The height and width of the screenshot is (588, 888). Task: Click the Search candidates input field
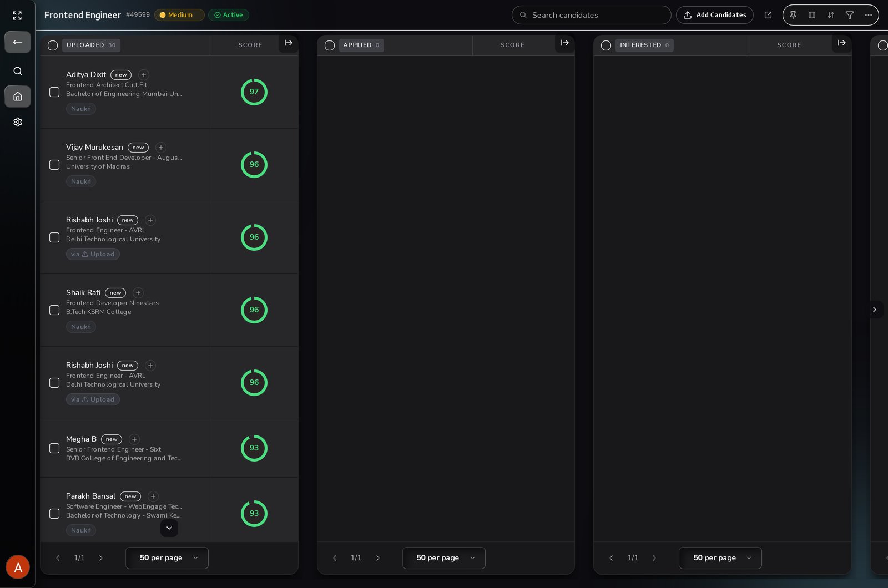point(592,15)
